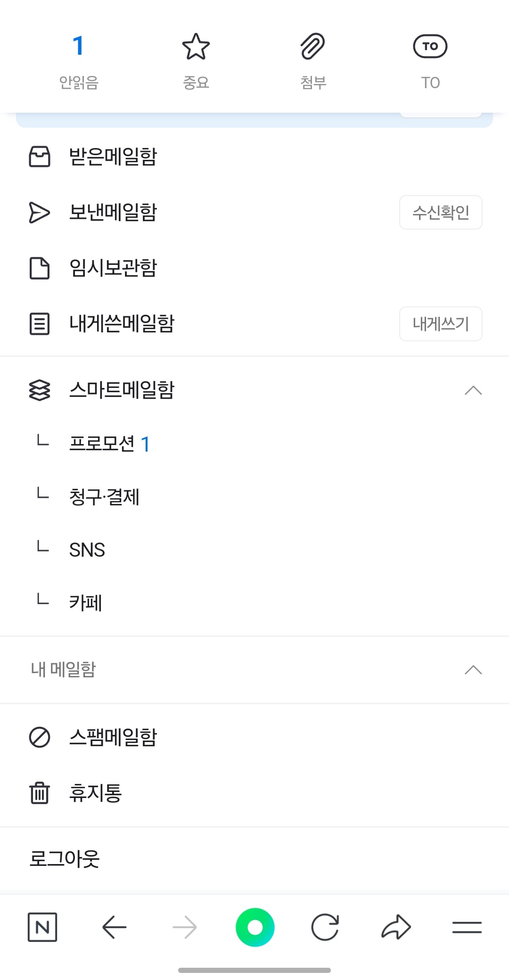The image size is (509, 980).
Task: Collapse the 내 메일함 section
Action: pyautogui.click(x=473, y=670)
